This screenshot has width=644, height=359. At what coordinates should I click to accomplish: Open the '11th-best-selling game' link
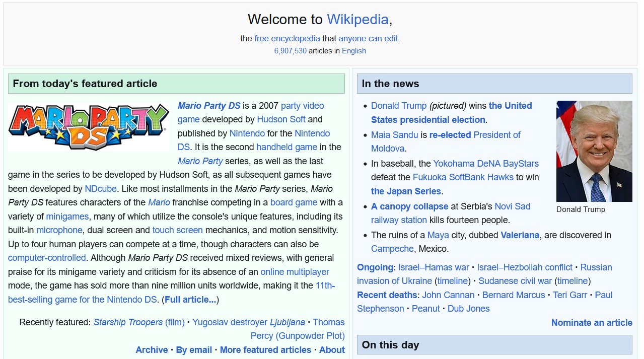pyautogui.click(x=171, y=293)
